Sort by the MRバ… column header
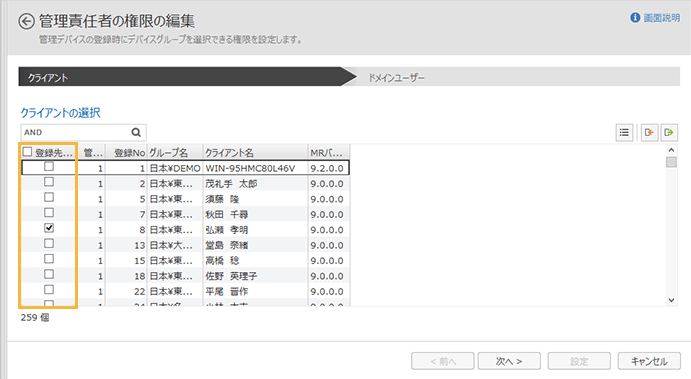Image resolution: width=691 pixels, height=379 pixels. coord(328,152)
